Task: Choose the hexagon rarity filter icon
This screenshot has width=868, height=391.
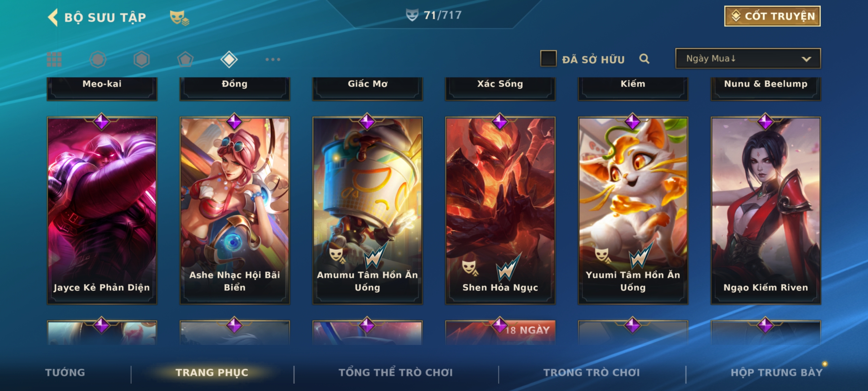Action: click(x=141, y=59)
